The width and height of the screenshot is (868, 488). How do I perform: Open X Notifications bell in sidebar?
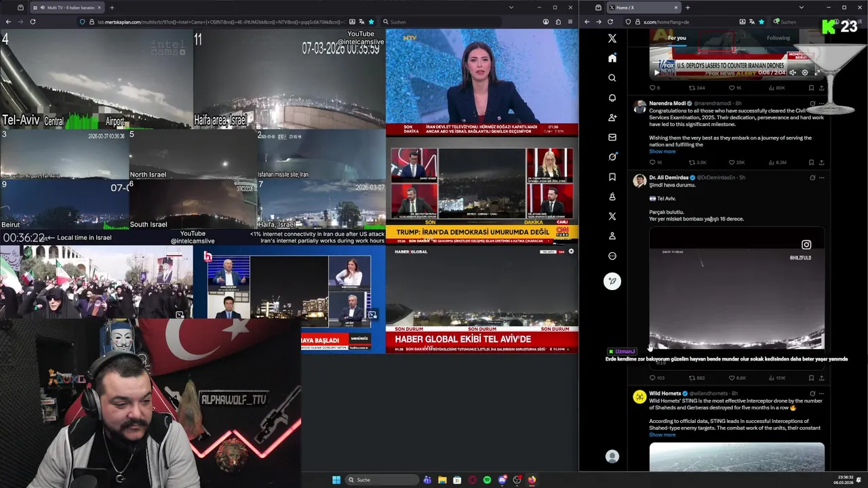pos(612,98)
